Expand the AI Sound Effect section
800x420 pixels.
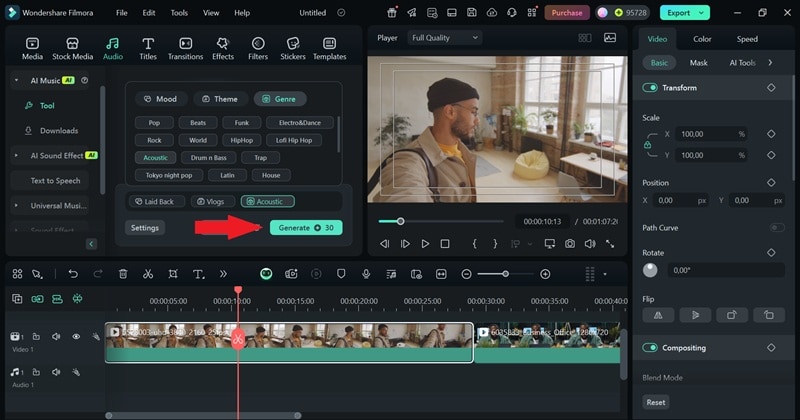coord(16,155)
